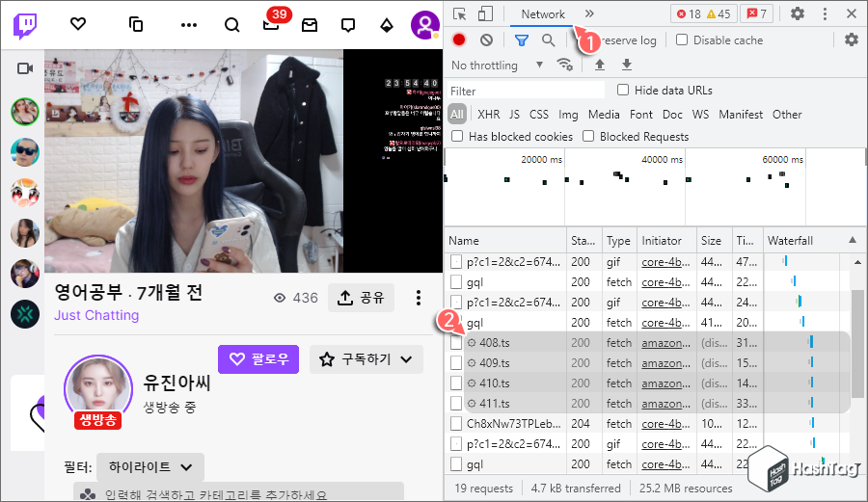This screenshot has height=502, width=868.
Task: Activate DevTools inspect element picker
Action: coord(459,13)
